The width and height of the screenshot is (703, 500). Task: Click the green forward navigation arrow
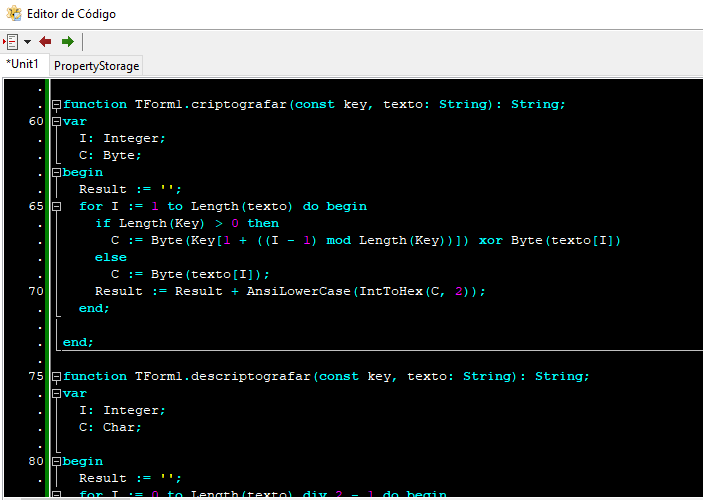pos(67,42)
